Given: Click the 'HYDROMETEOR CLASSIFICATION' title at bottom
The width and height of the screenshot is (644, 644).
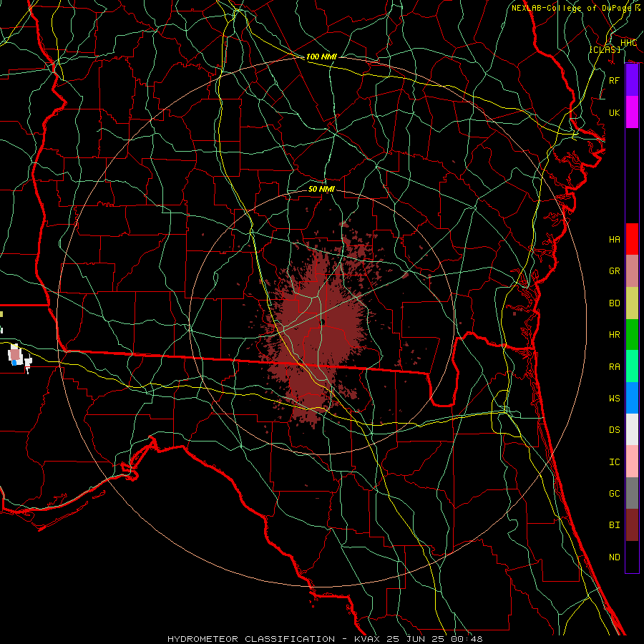Looking at the screenshot, I should tap(251, 639).
